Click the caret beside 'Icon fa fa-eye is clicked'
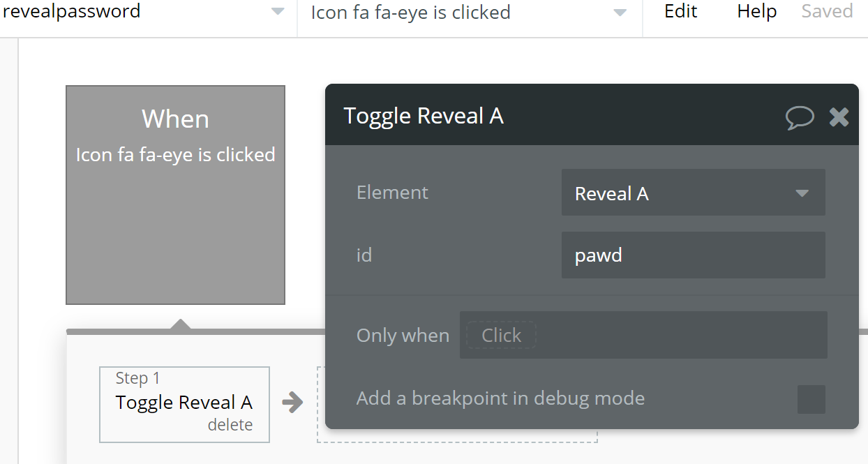Screen dimensions: 868x464 tap(620, 13)
